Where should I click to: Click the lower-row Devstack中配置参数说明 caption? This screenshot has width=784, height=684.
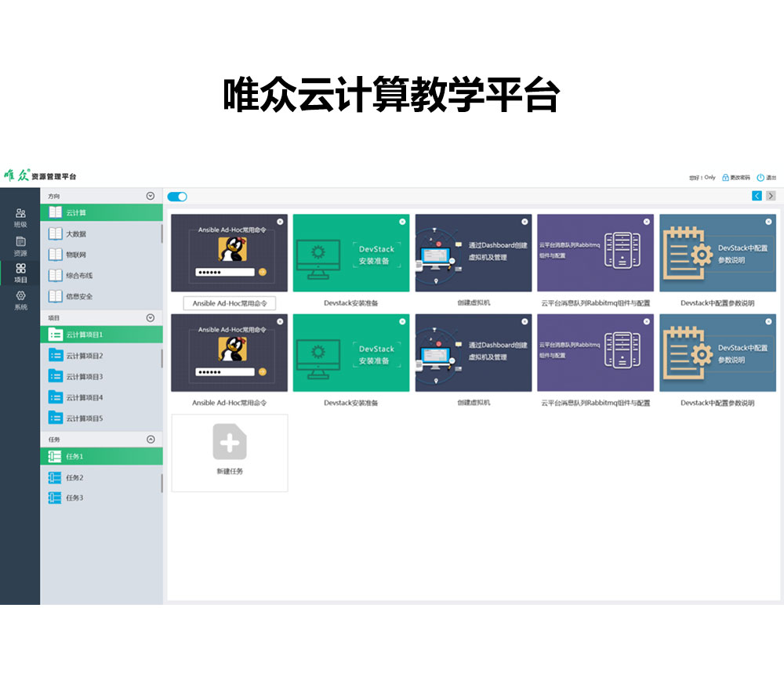(x=717, y=403)
